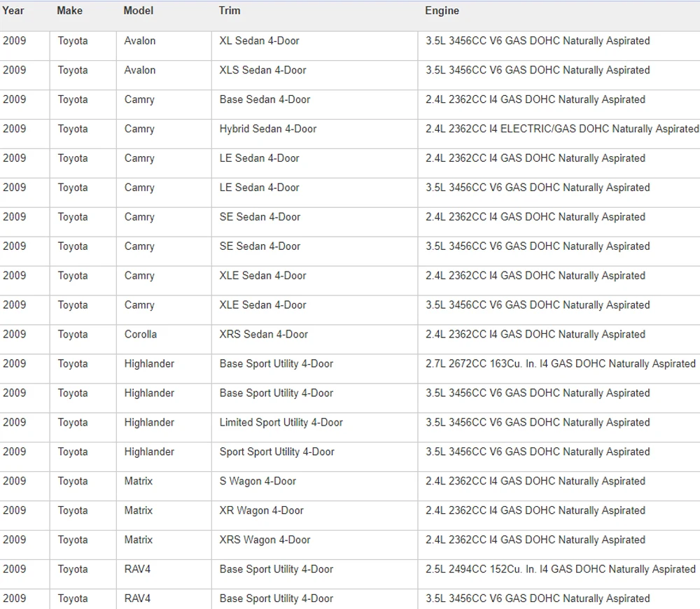
Task: Click the Sport Sport Utility 4-Door trim
Action: pos(276,451)
